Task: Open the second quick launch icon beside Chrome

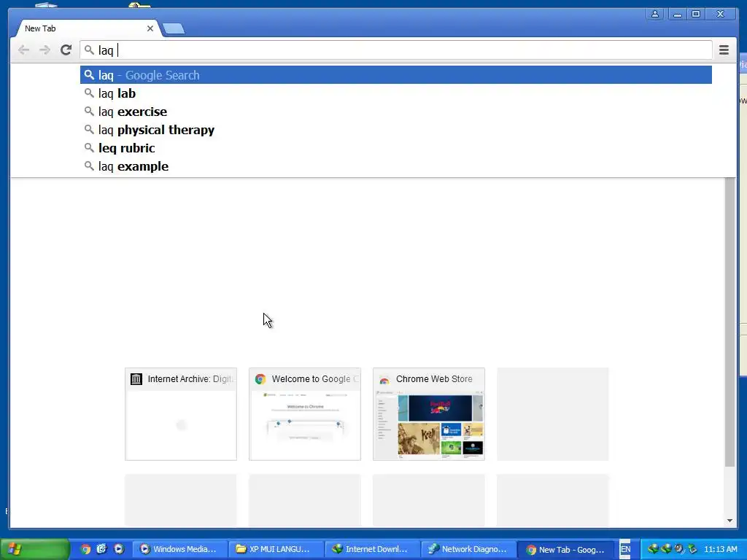Action: [x=102, y=549]
